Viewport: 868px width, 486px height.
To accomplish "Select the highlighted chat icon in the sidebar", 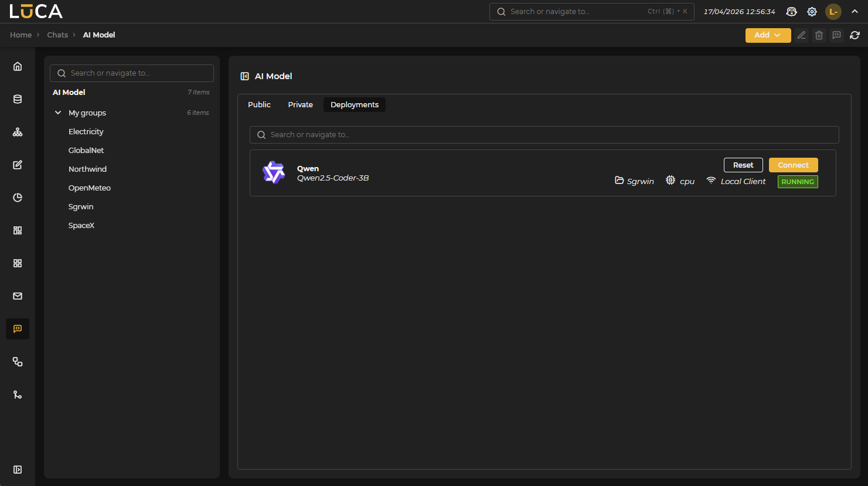I will coord(18,329).
